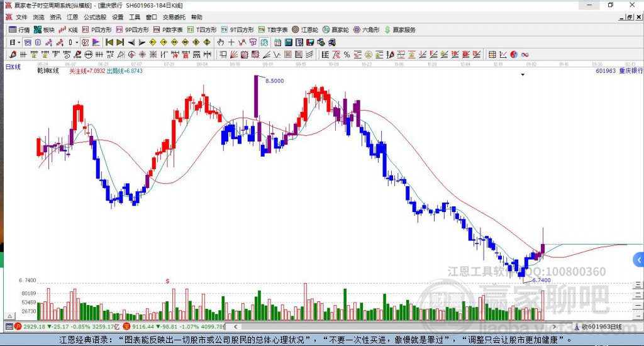Open the 帮助 menu
The image size is (644, 346).
(x=197, y=17)
